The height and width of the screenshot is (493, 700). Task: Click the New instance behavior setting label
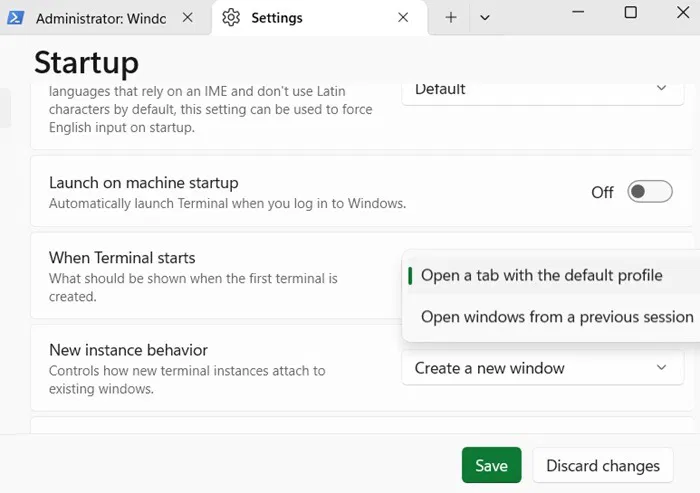pos(128,350)
